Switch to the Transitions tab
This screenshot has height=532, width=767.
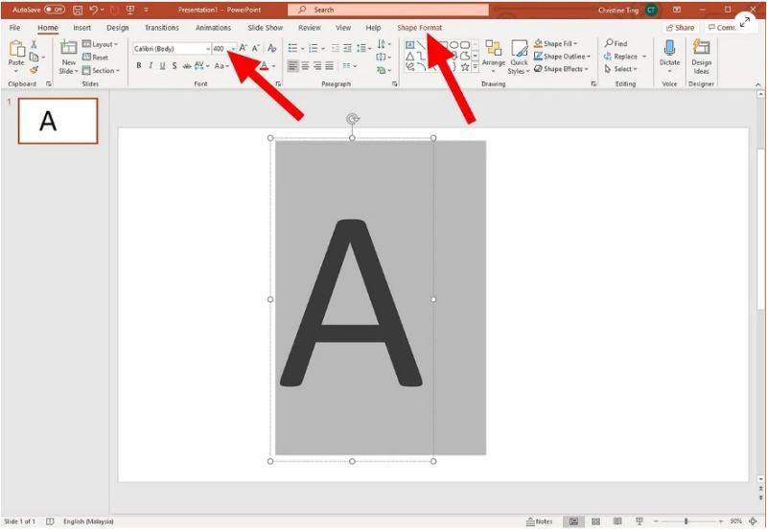162,28
